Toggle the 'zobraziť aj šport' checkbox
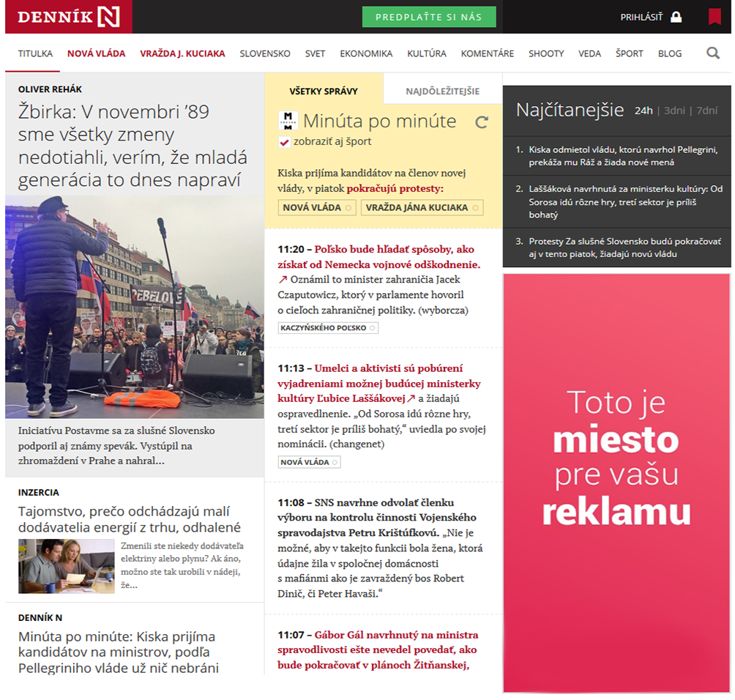 point(283,142)
